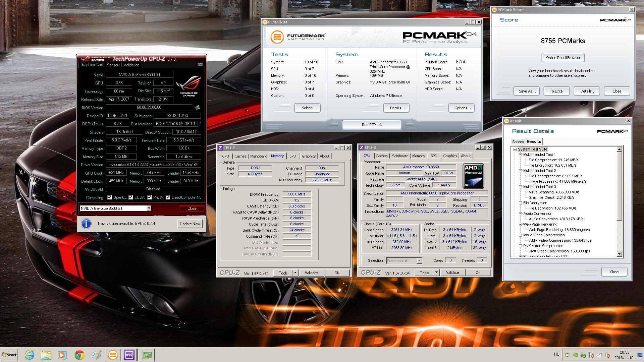Image resolution: width=644 pixels, height=362 pixels.
Task: Click the BIOS Version field 60.86.39.00.00
Action: (x=149, y=107)
